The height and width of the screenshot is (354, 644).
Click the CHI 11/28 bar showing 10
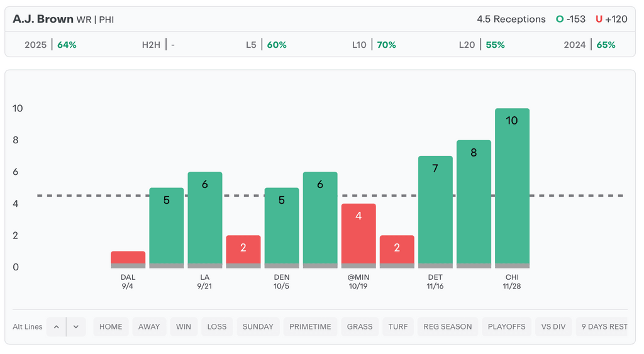(512, 187)
